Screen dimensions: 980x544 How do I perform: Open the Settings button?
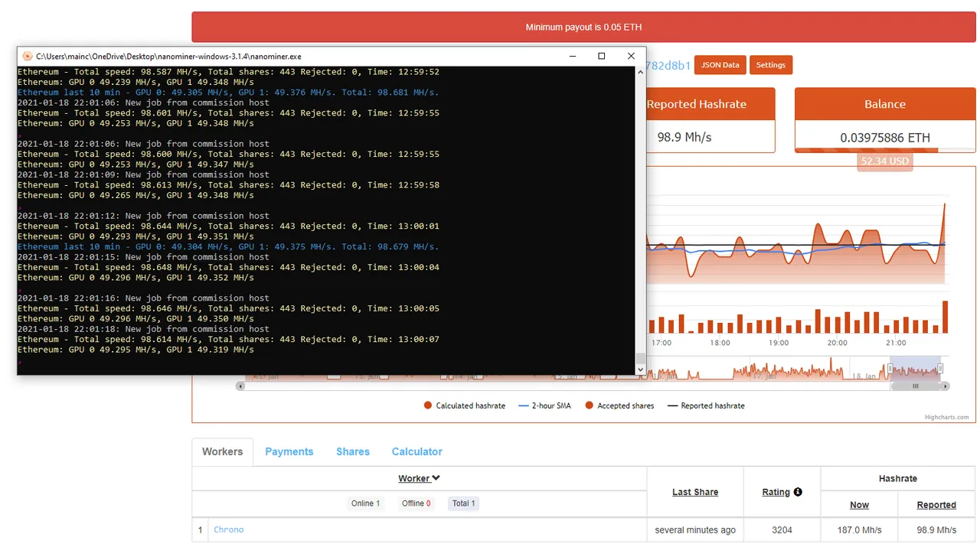(771, 65)
